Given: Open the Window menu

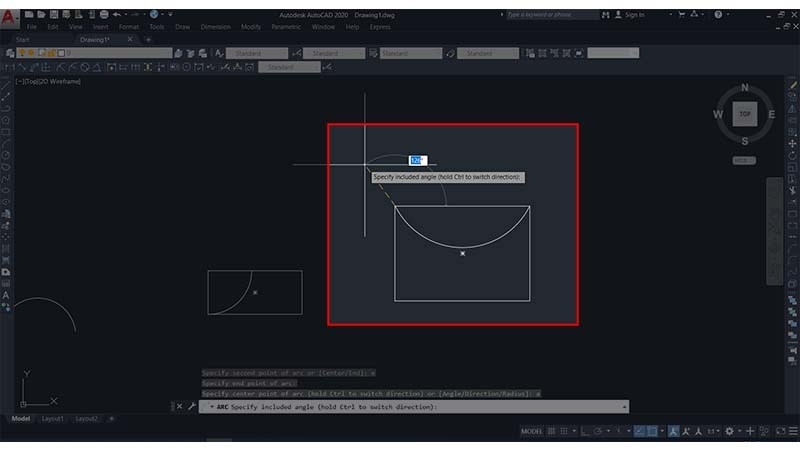Looking at the screenshot, I should (323, 27).
